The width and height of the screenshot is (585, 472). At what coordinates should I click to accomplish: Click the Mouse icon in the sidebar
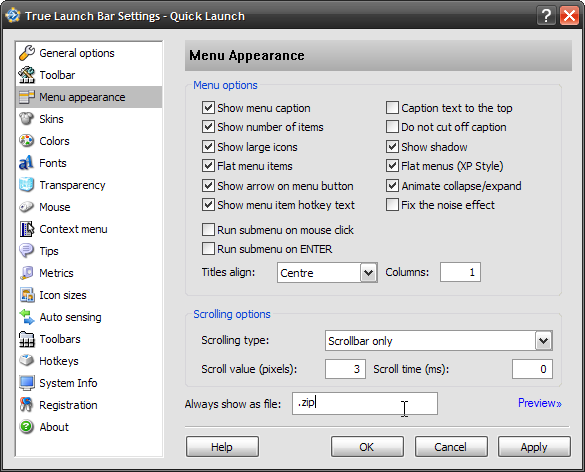(x=26, y=207)
